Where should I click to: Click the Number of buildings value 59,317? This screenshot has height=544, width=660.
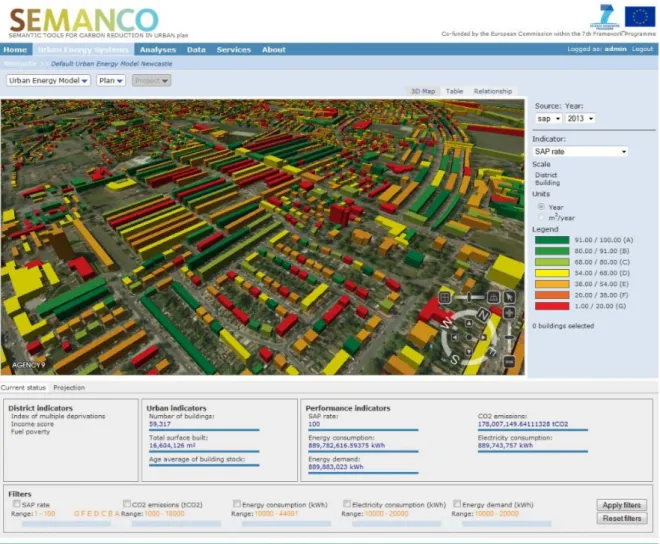[x=160, y=424]
